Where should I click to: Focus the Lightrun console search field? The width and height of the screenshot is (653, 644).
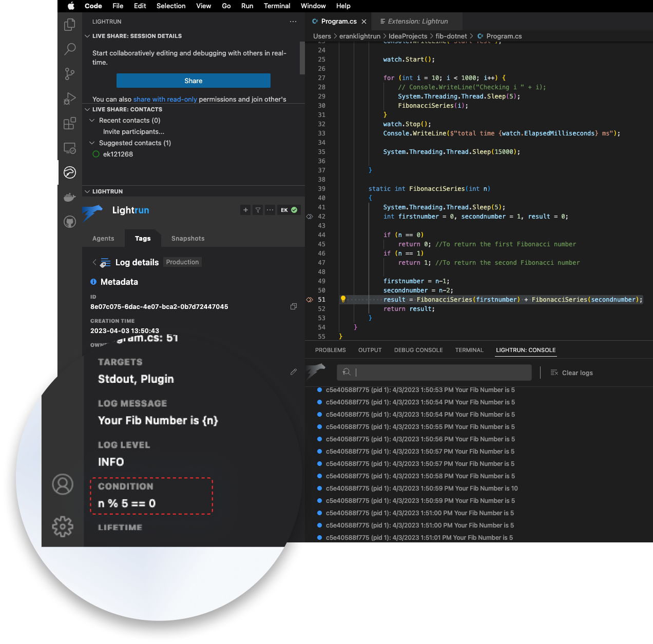pyautogui.click(x=434, y=373)
